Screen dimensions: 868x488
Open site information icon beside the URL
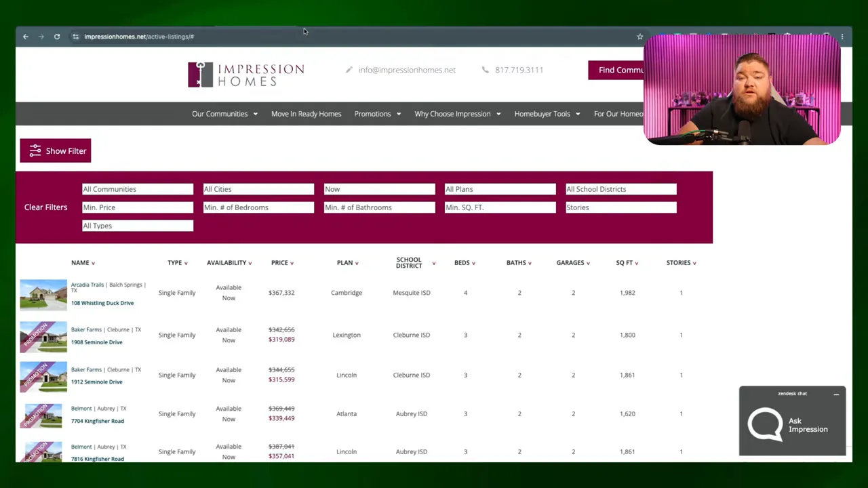pos(75,37)
